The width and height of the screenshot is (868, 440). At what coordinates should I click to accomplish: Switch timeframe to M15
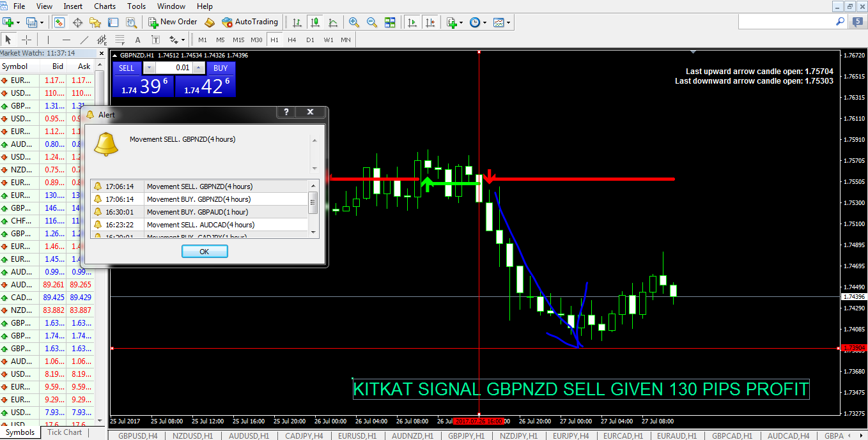(x=238, y=40)
